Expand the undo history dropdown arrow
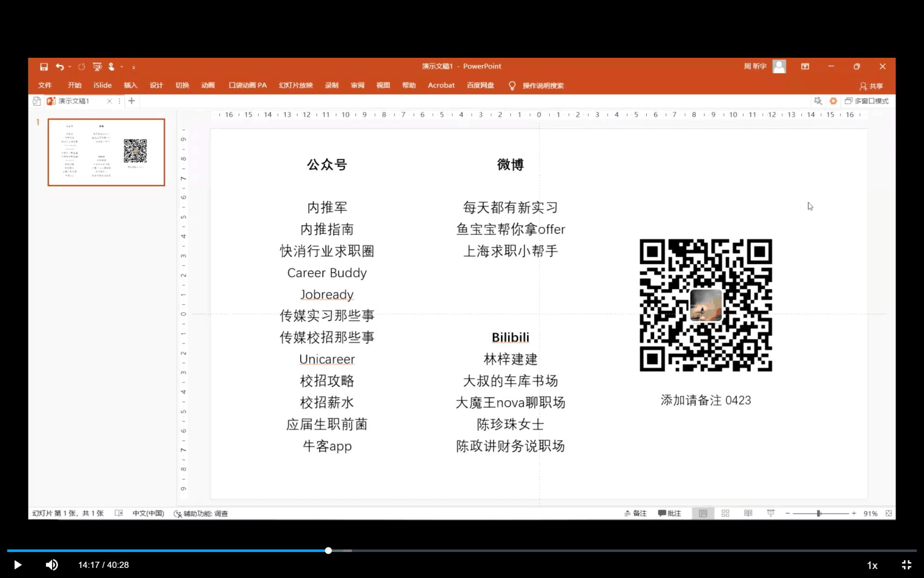Viewport: 924px width, 578px height. 70,67
